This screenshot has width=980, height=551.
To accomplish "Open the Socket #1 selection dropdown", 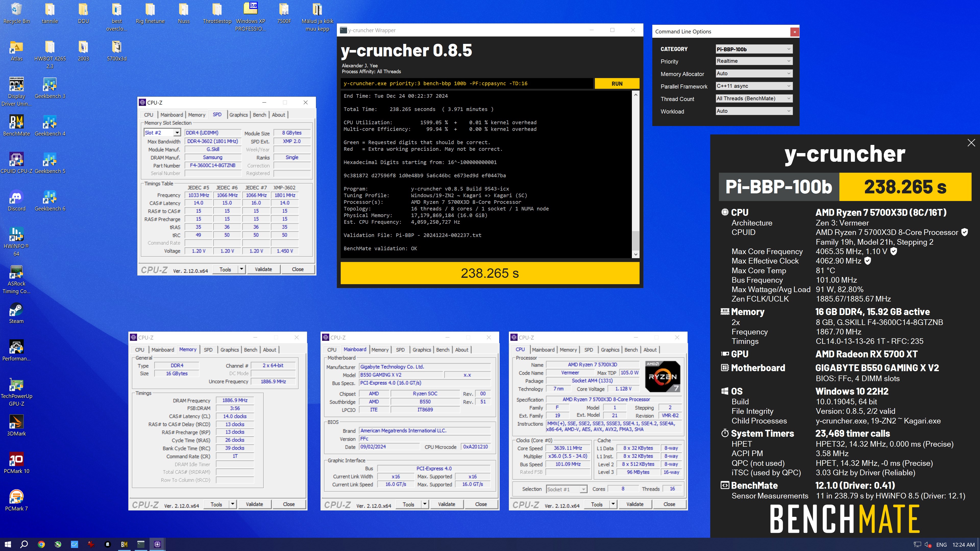I will click(x=567, y=490).
